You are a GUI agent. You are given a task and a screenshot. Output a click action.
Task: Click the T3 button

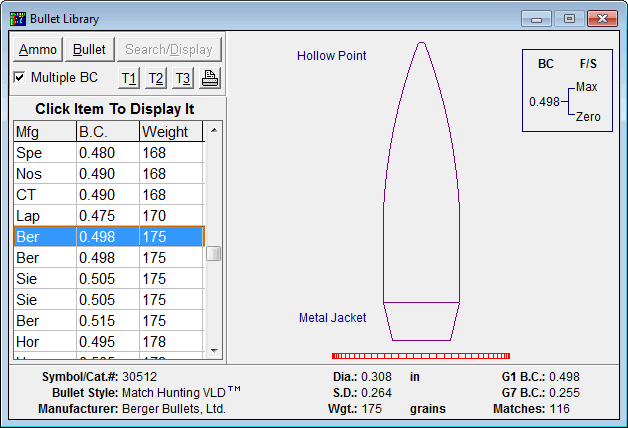tap(183, 78)
